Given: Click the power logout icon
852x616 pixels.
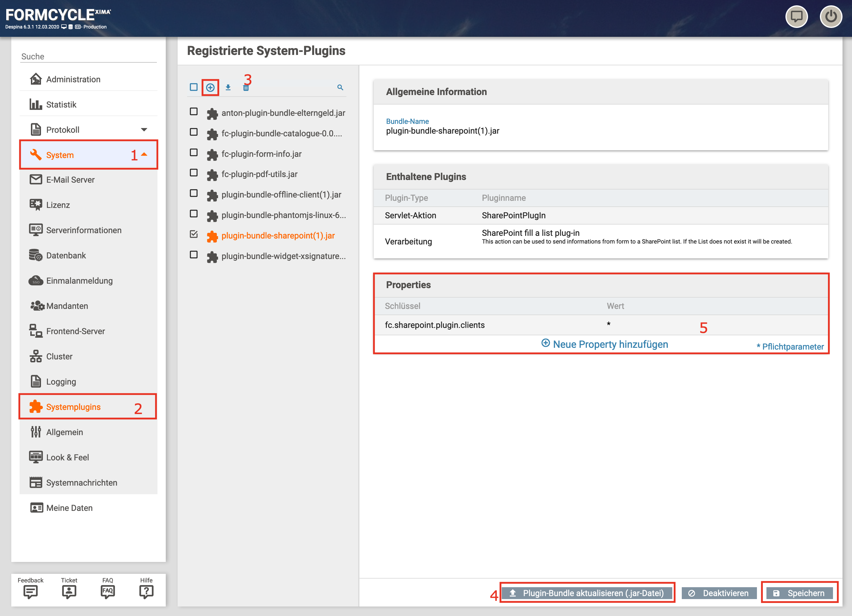Looking at the screenshot, I should pos(831,17).
